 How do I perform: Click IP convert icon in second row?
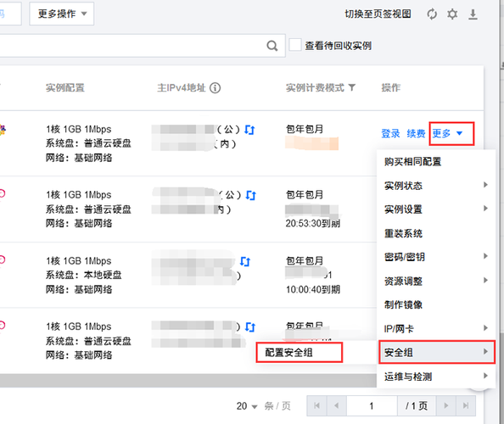click(250, 195)
